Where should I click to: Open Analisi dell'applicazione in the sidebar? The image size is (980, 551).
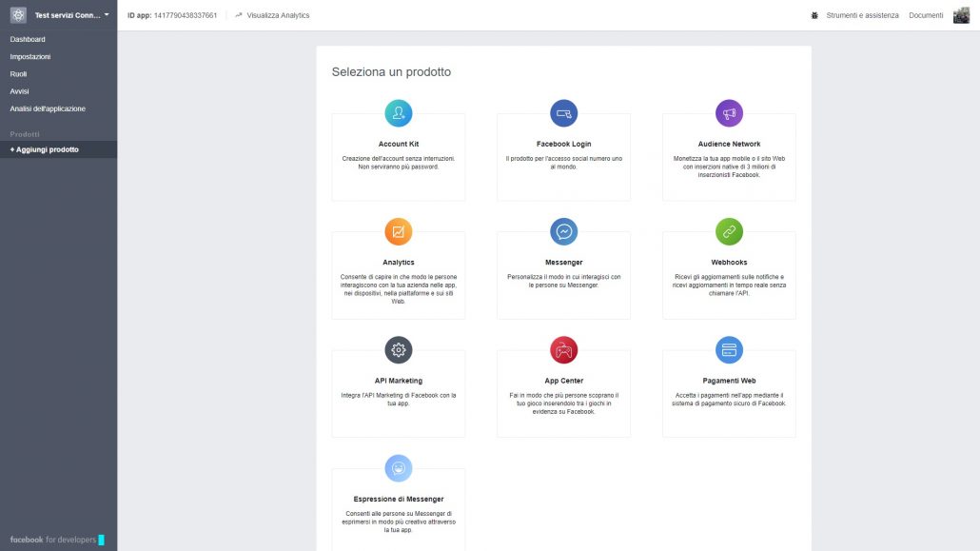click(48, 108)
